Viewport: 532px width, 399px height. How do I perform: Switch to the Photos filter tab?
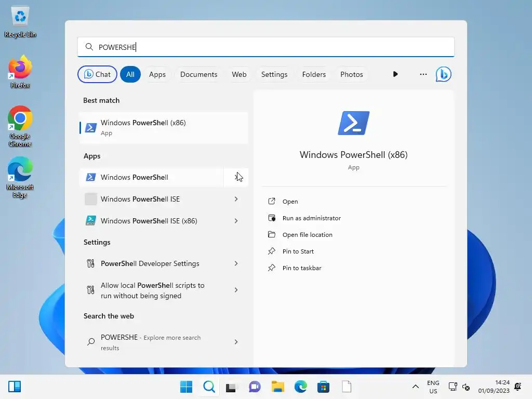coord(352,74)
